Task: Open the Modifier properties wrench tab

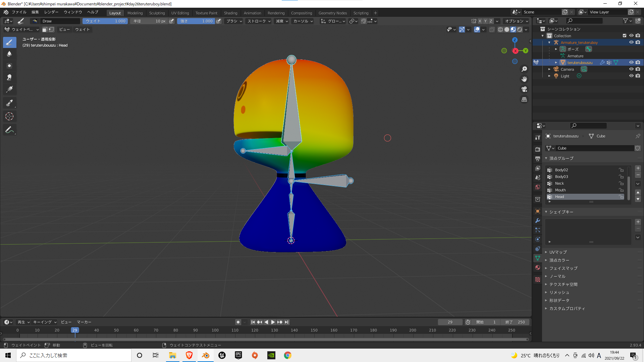Action: pyautogui.click(x=538, y=221)
